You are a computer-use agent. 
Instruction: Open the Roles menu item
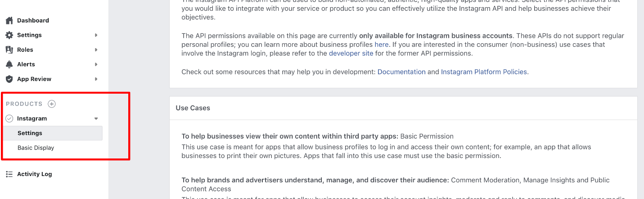click(25, 50)
